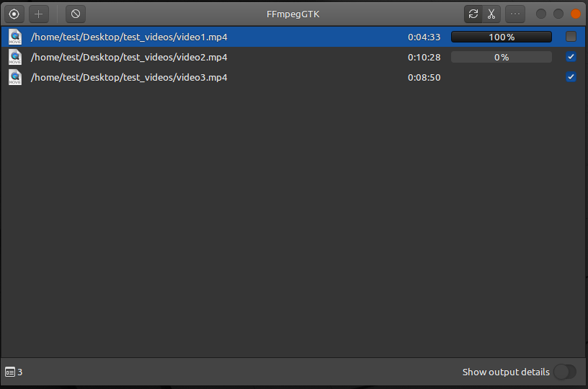Close the window with the orange button
This screenshot has width=588, height=389.
[x=576, y=14]
